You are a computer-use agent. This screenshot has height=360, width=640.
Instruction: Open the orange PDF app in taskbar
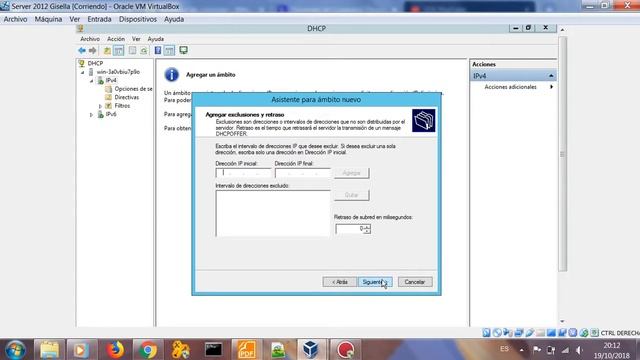point(246,350)
